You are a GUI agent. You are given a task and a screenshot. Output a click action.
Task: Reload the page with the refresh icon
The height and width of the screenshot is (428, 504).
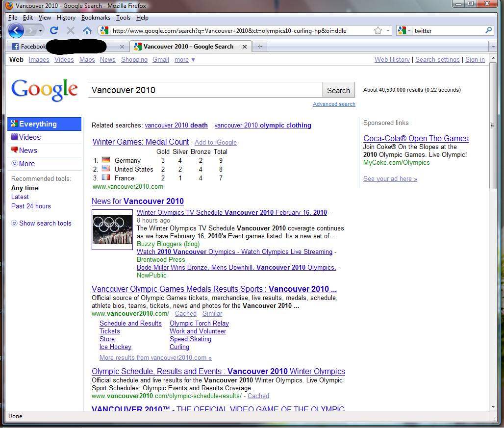coord(54,30)
